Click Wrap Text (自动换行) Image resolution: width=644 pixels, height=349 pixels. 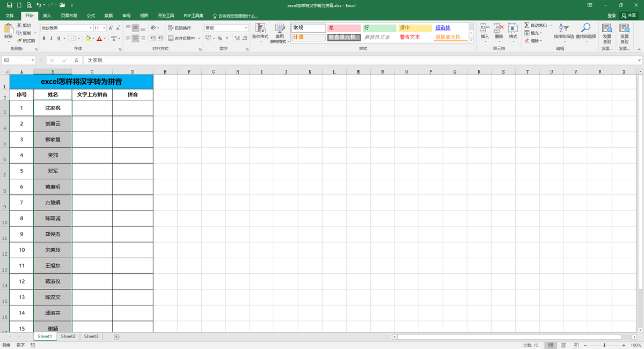179,27
